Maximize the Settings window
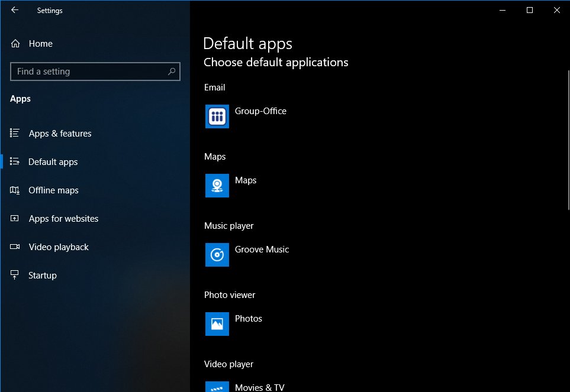 tap(530, 10)
